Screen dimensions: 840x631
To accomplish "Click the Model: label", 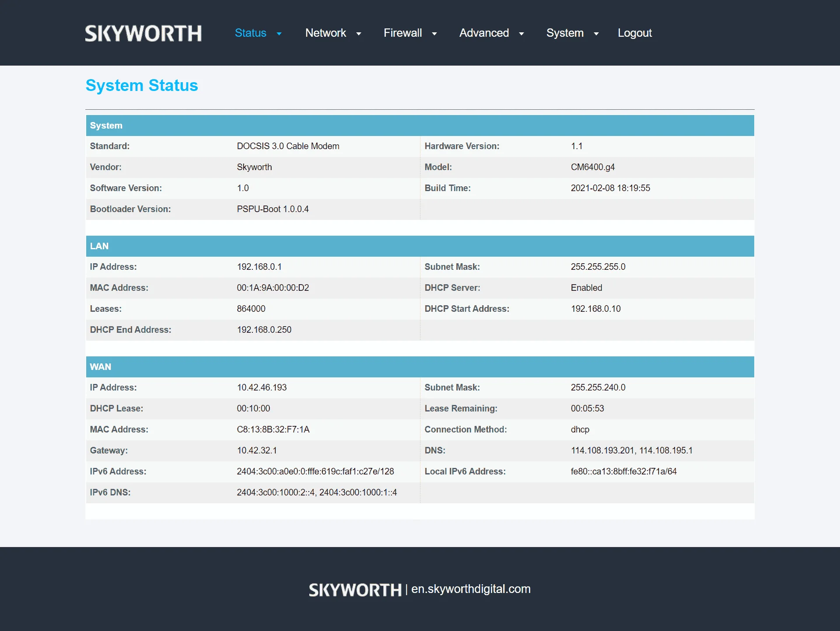I will click(438, 167).
